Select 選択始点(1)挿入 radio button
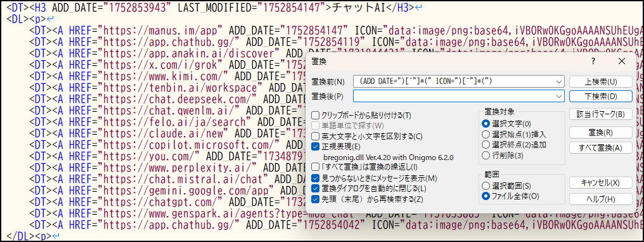The height and width of the screenshot is (242, 644). (486, 134)
